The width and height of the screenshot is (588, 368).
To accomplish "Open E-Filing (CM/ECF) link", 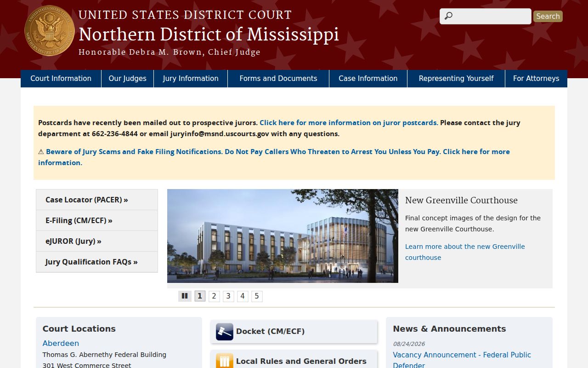I will click(97, 220).
